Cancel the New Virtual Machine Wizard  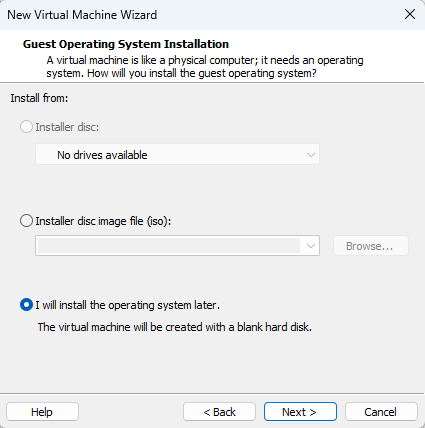click(381, 412)
